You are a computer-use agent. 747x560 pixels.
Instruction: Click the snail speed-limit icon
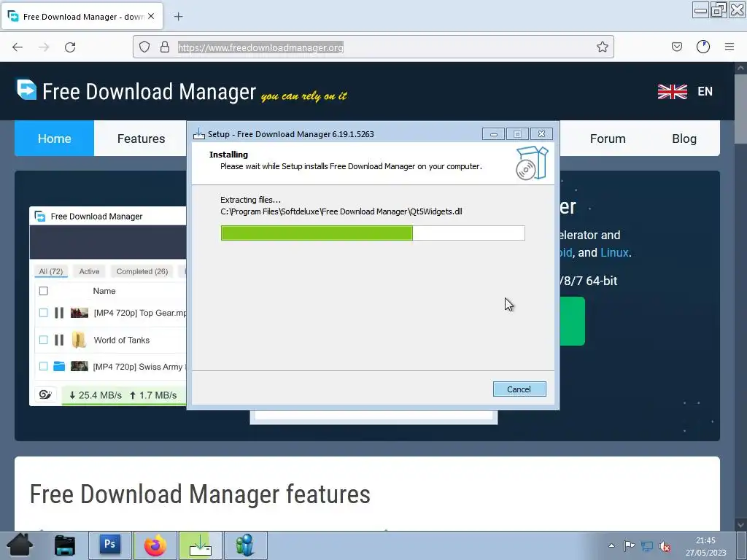45,394
